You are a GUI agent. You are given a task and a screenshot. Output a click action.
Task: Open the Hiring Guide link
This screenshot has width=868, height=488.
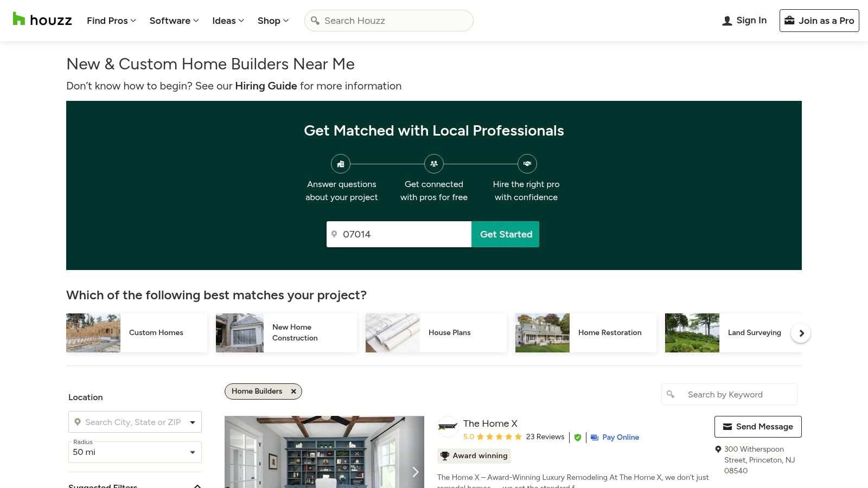coord(265,86)
